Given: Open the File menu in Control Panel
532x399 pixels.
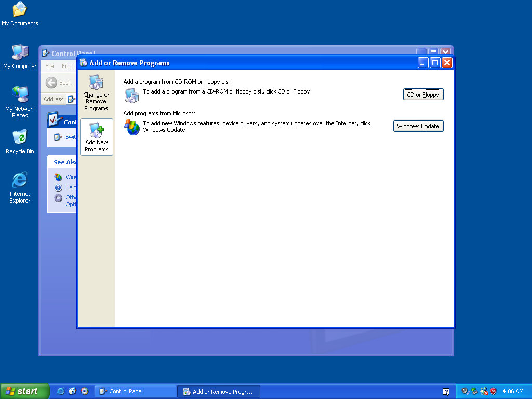Looking at the screenshot, I should [49, 66].
